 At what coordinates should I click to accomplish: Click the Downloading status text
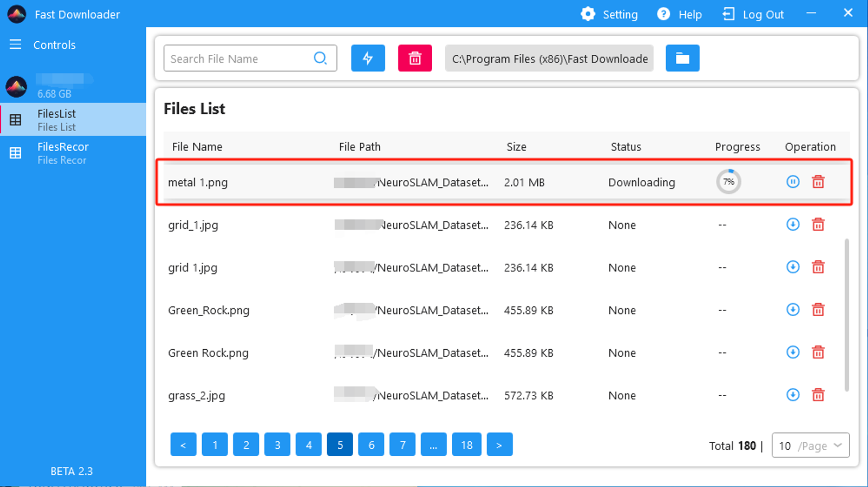click(x=641, y=182)
